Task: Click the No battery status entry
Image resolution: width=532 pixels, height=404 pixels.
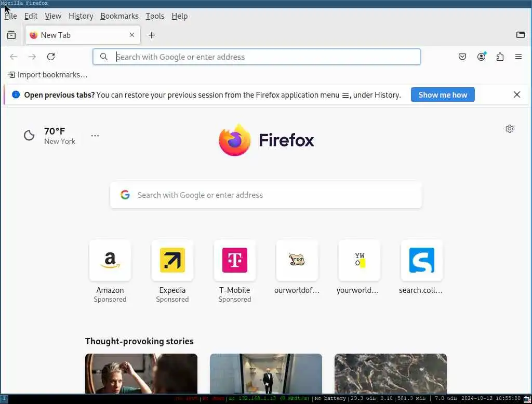Action: (330, 398)
